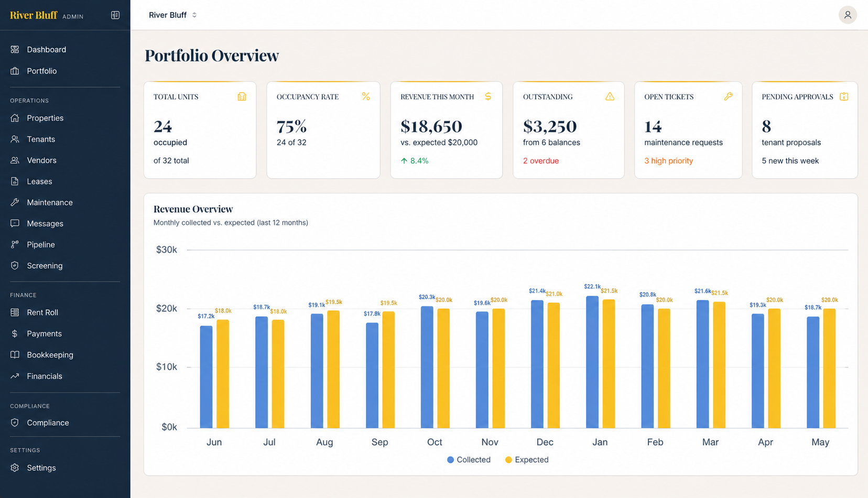The width and height of the screenshot is (868, 498).
Task: Click the January blue Collected bar
Action: pos(592,362)
